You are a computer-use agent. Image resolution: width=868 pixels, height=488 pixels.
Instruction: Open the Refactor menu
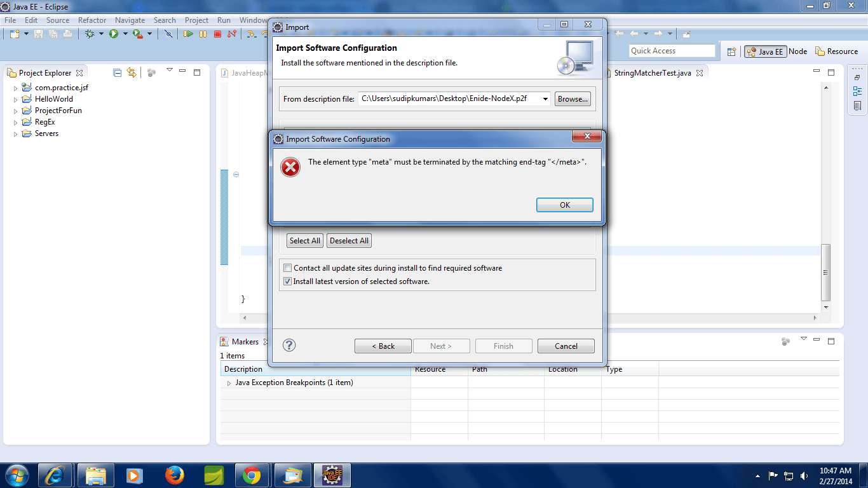(92, 20)
